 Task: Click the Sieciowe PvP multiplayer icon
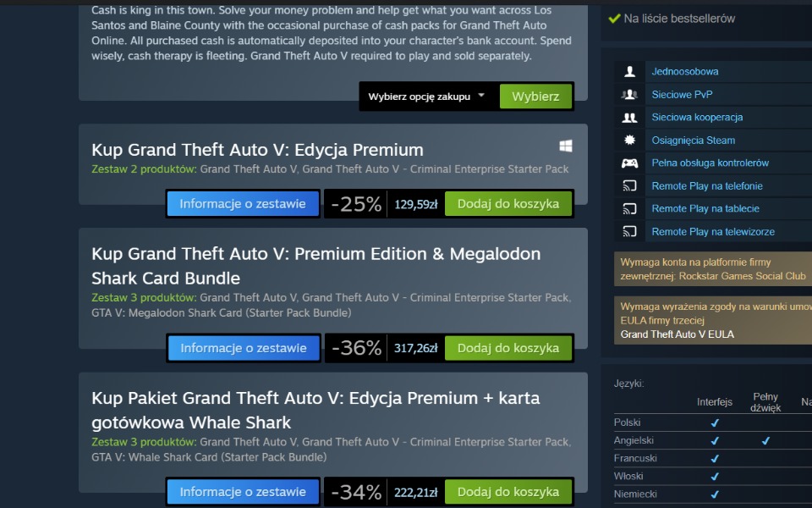(629, 95)
